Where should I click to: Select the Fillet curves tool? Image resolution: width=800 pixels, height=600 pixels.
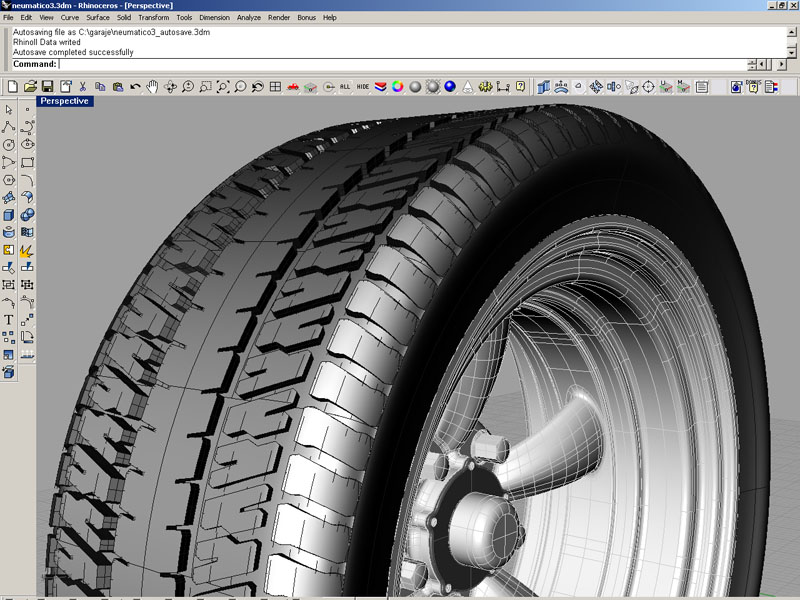pos(28,180)
